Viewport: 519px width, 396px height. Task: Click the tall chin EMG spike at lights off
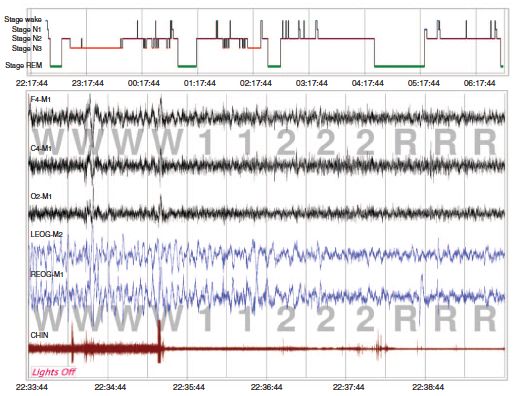(159, 341)
